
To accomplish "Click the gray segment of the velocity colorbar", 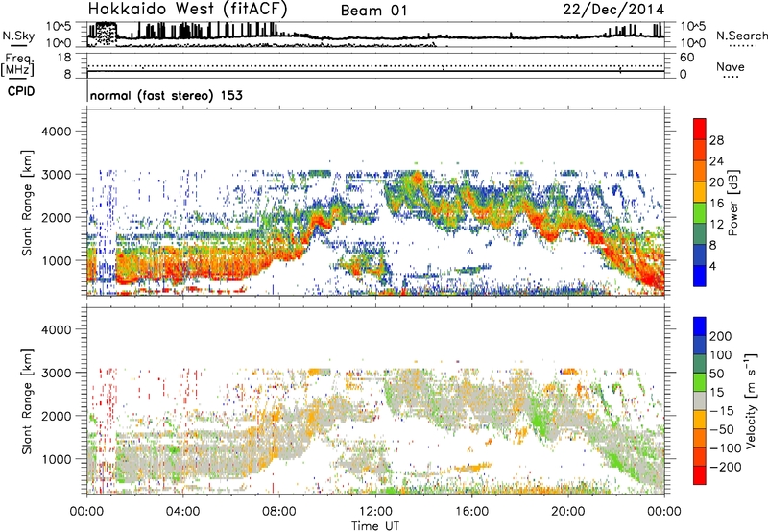I will point(700,400).
